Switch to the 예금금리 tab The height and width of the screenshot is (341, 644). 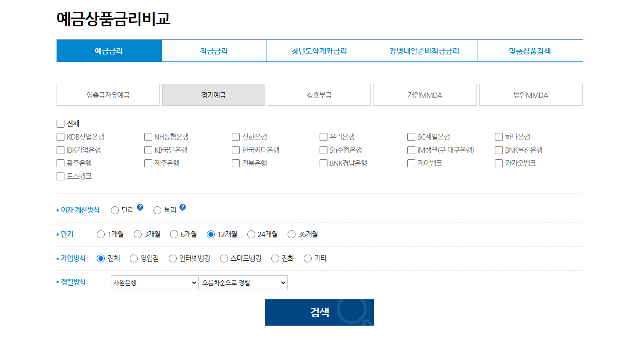109,51
